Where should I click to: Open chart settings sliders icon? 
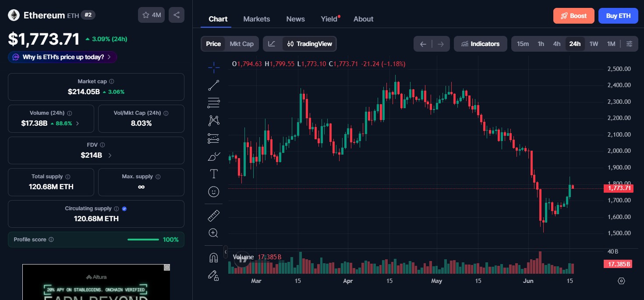[x=630, y=44]
